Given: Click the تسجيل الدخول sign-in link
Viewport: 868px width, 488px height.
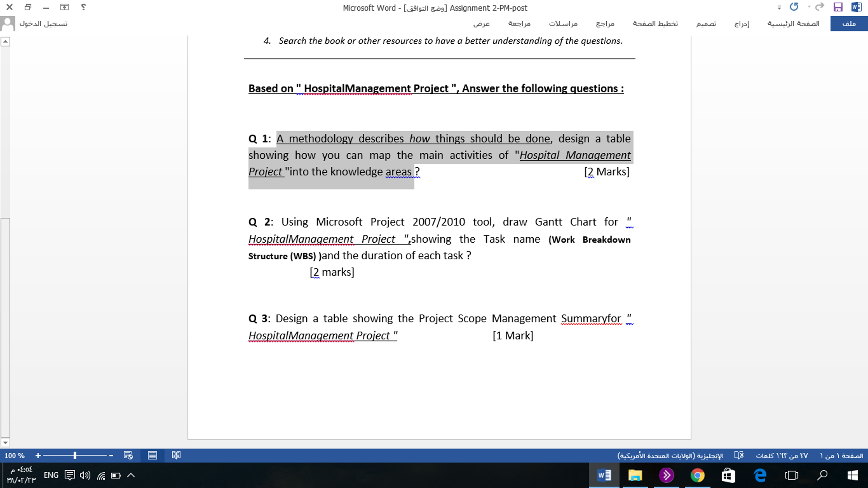Looking at the screenshot, I should point(43,24).
